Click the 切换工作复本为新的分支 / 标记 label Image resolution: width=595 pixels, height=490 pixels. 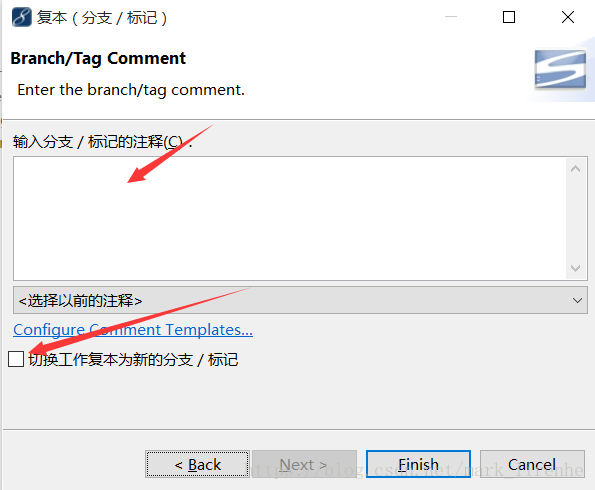(133, 359)
